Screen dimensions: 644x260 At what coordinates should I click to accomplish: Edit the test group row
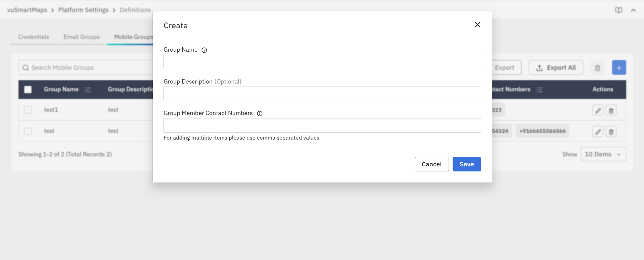pos(598,132)
